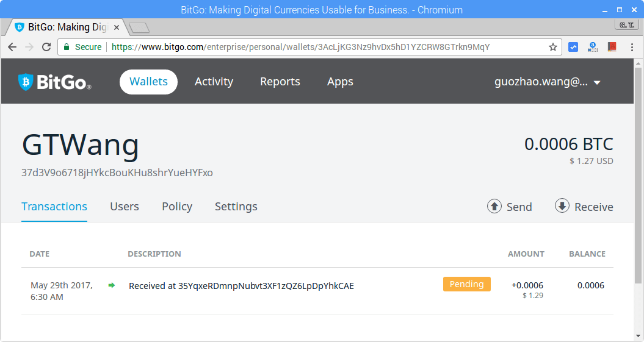This screenshot has height=342, width=644.
Task: Open the Reports menu item
Action: pyautogui.click(x=280, y=82)
